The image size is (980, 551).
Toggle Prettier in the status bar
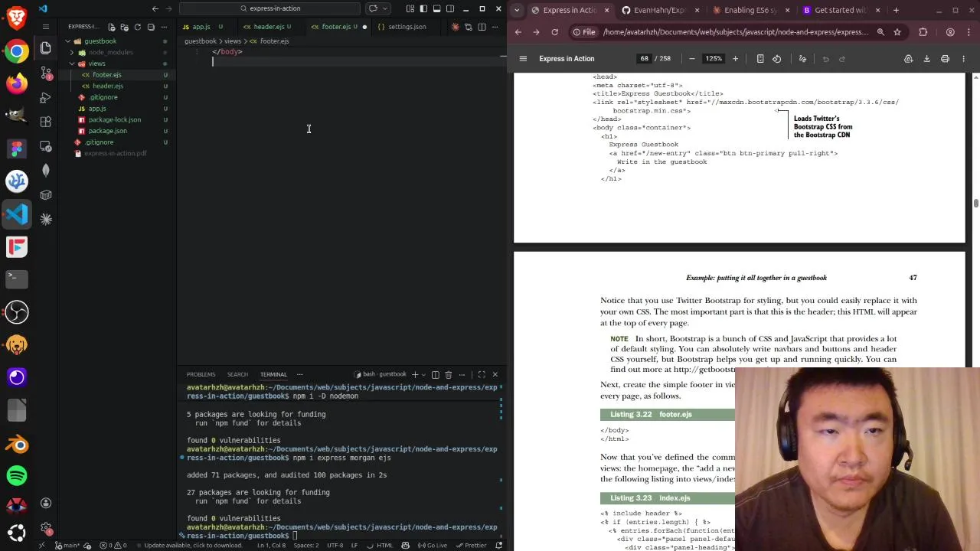point(471,546)
